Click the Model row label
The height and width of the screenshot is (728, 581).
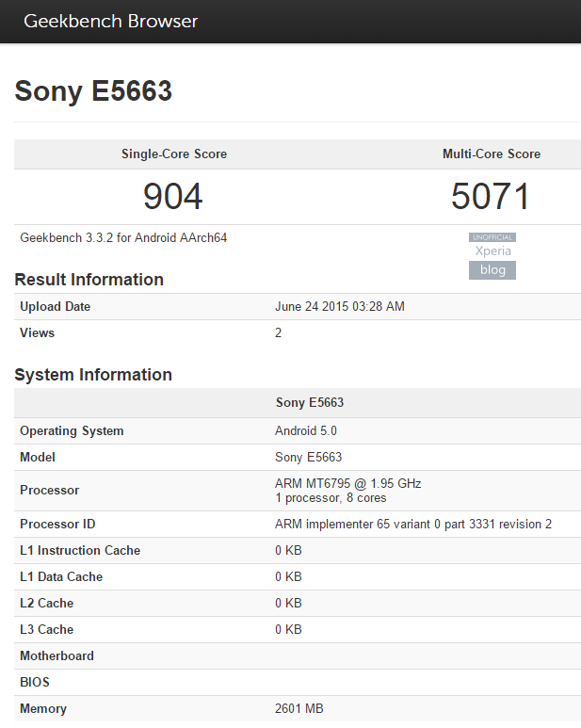point(38,458)
